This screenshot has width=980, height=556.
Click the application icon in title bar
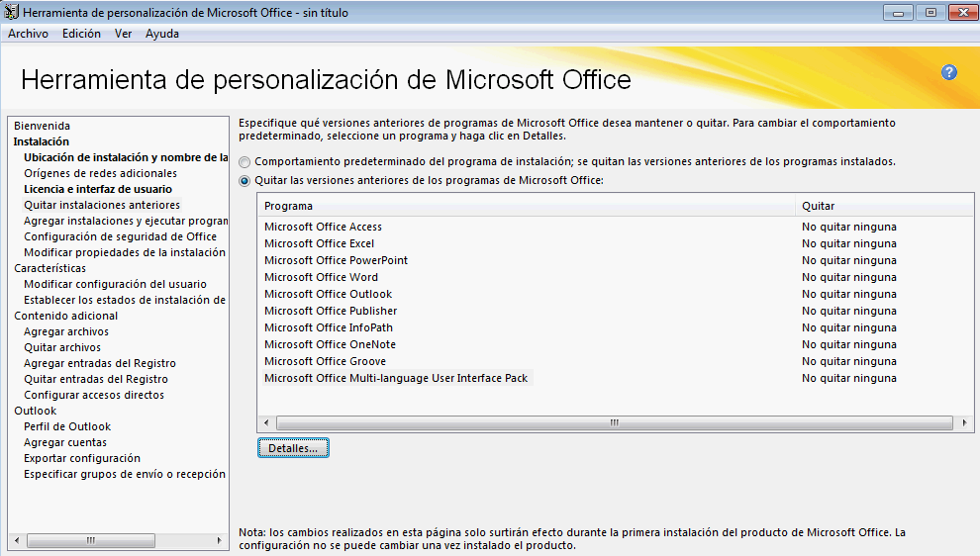click(11, 13)
